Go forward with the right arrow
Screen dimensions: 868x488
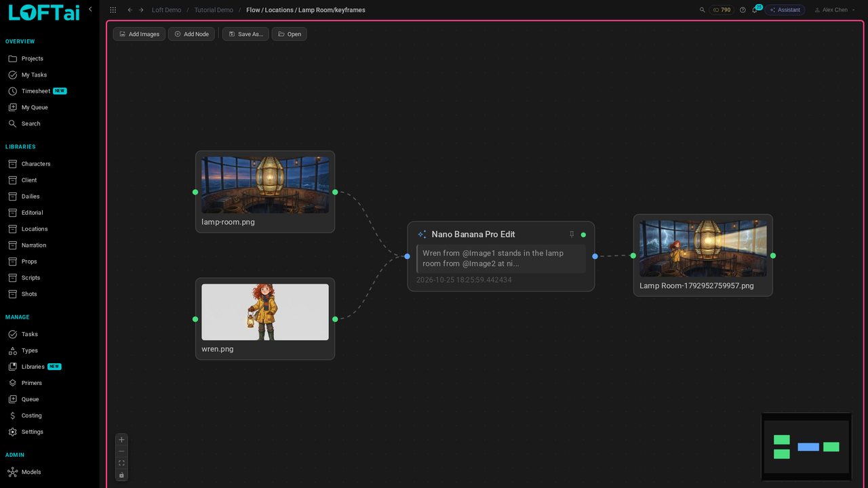pos(141,10)
